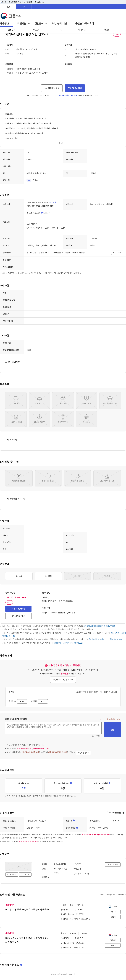
Task: Click the 기숙사 welfare icon
Action: click(x=39, y=400)
